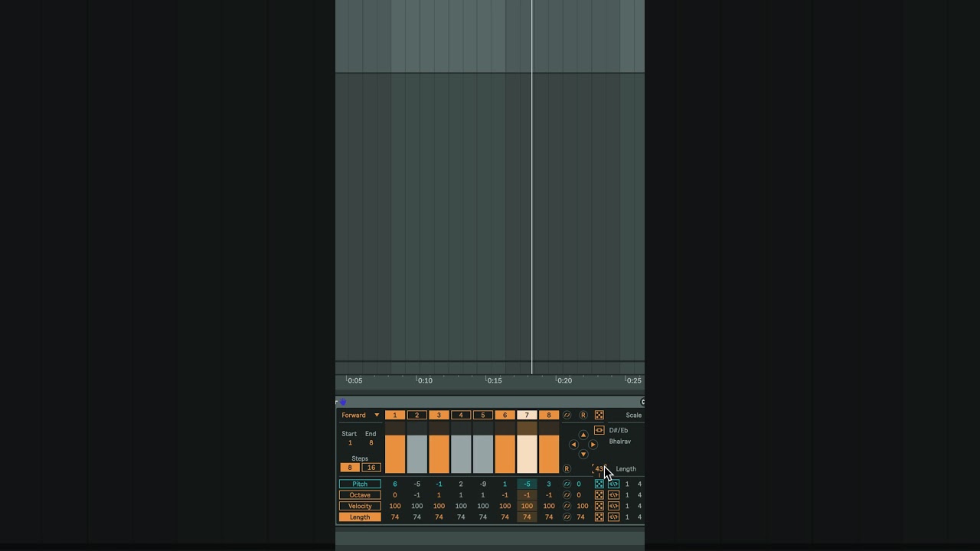Click the Octave row shift arrows icon
The width and height of the screenshot is (980, 551).
[x=613, y=495]
